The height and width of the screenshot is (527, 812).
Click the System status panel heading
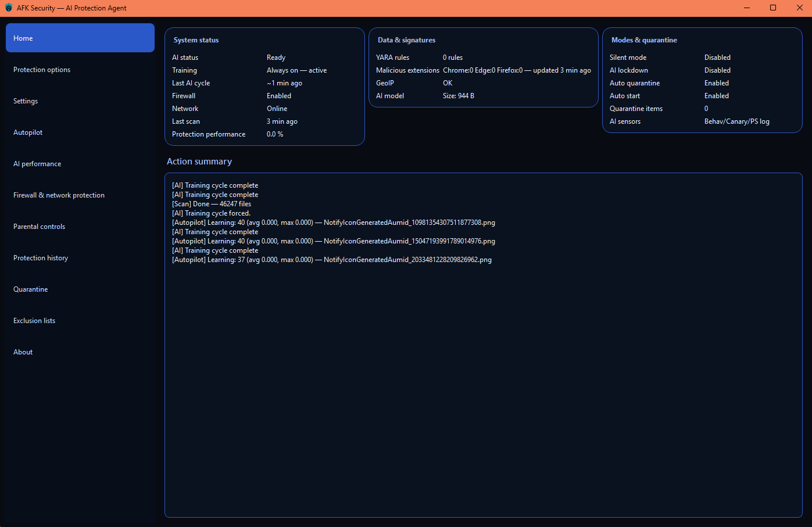point(196,40)
